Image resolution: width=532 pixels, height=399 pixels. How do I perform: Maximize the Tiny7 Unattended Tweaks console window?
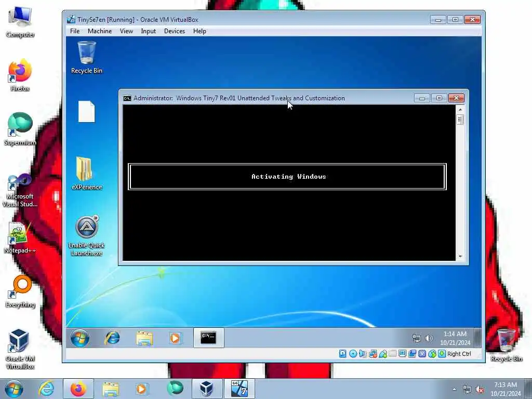click(x=439, y=98)
